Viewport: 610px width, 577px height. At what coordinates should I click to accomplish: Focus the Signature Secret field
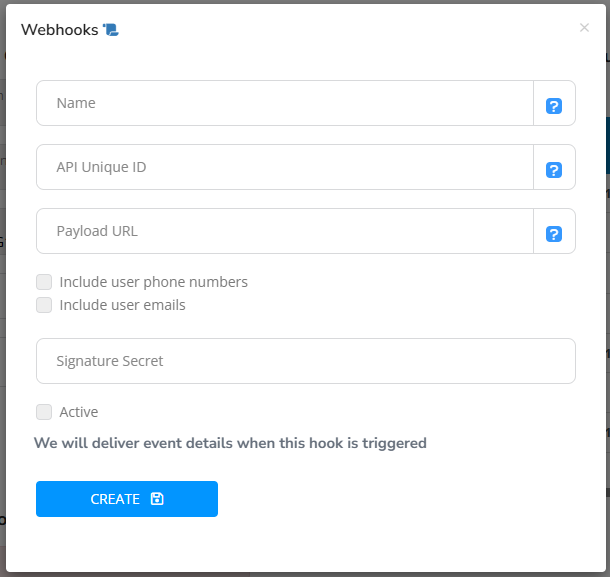point(305,361)
